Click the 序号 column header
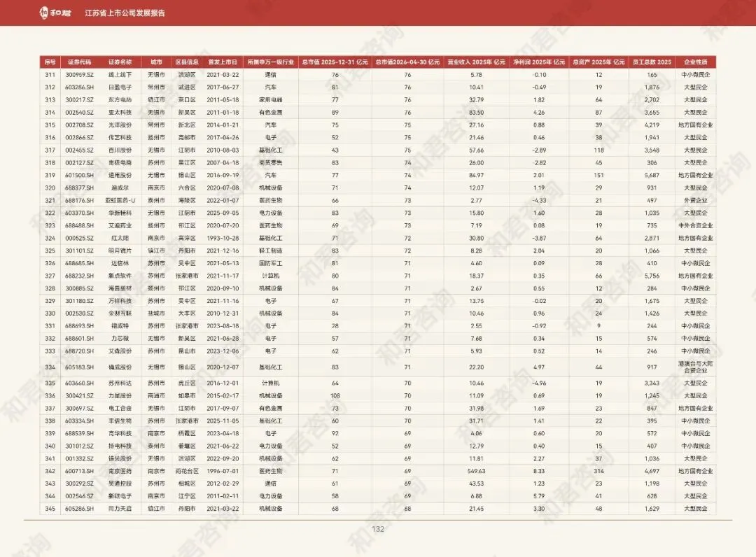The width and height of the screenshot is (756, 557). [x=50, y=62]
